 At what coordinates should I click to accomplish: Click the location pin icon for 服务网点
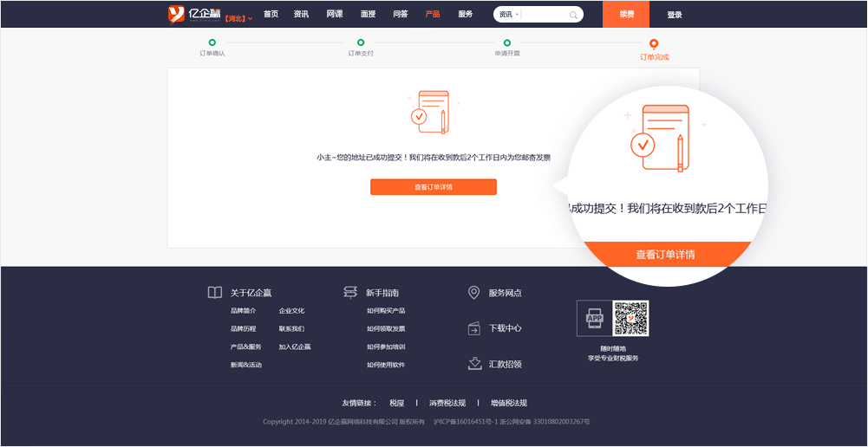(473, 293)
